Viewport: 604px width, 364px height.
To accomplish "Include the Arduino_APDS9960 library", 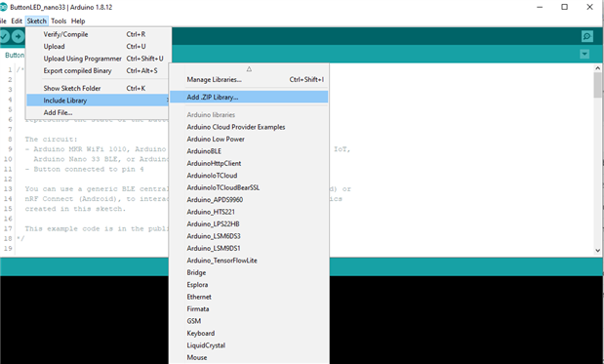I will point(249,200).
